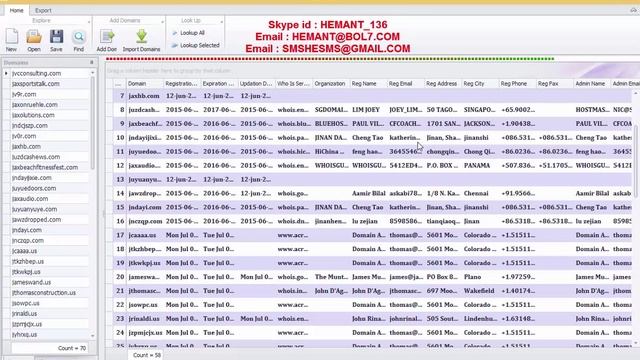Screen dimensions: 640x360
Task: Select jv9r.com in Domains list
Action: point(24,94)
